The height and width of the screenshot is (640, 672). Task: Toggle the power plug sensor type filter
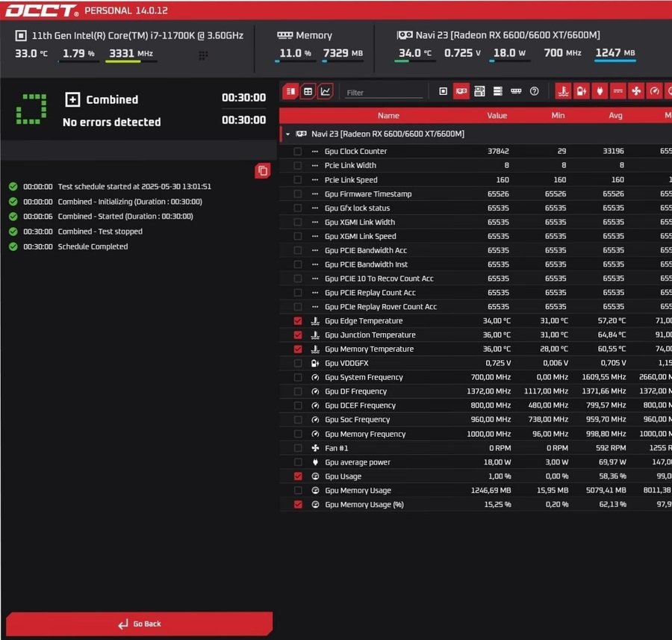pos(600,91)
